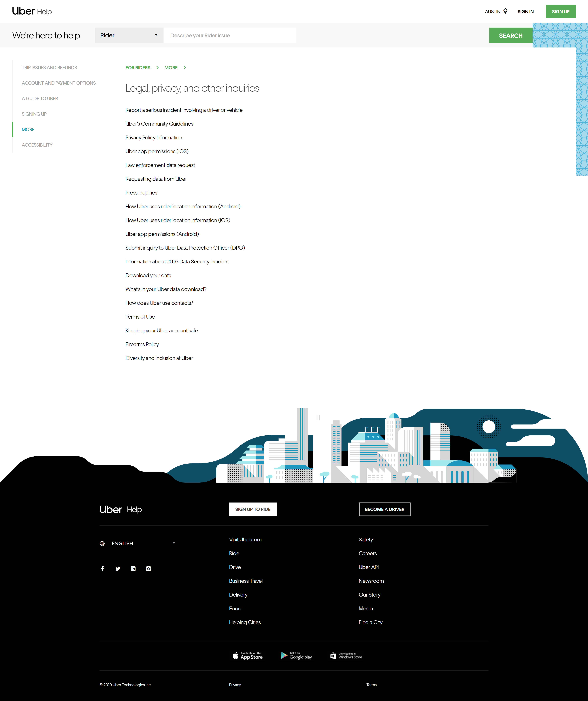Click the globe language icon
Image resolution: width=588 pixels, height=701 pixels.
point(102,543)
